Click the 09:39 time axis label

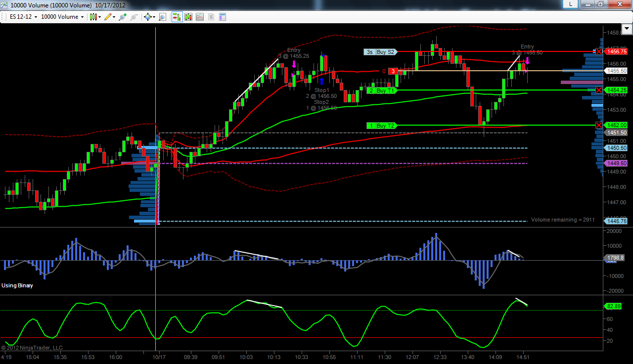pos(190,357)
